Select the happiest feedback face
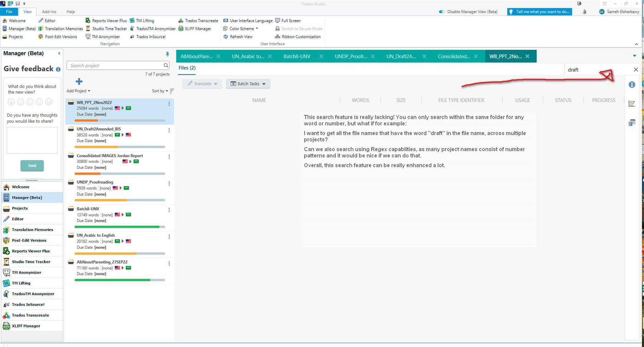The image size is (644, 347). (49, 102)
